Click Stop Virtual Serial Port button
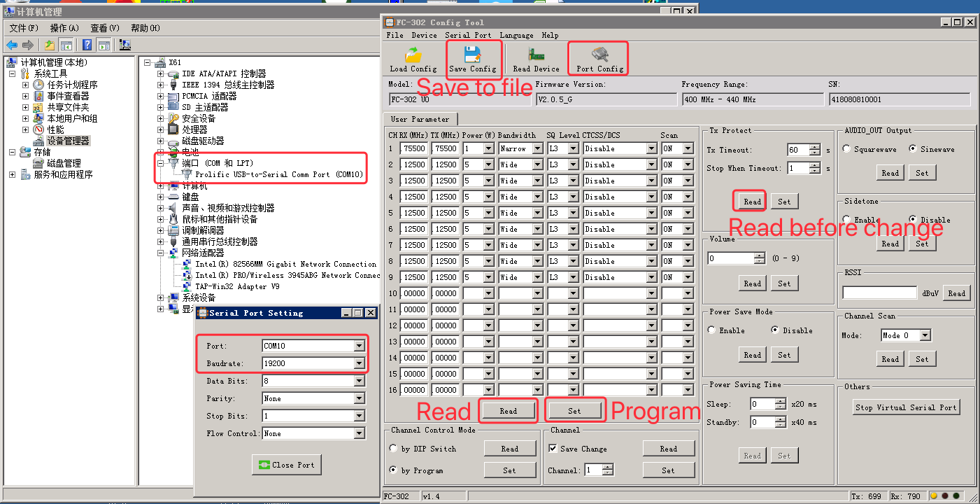Viewport: 980px width, 504px height. (x=906, y=407)
